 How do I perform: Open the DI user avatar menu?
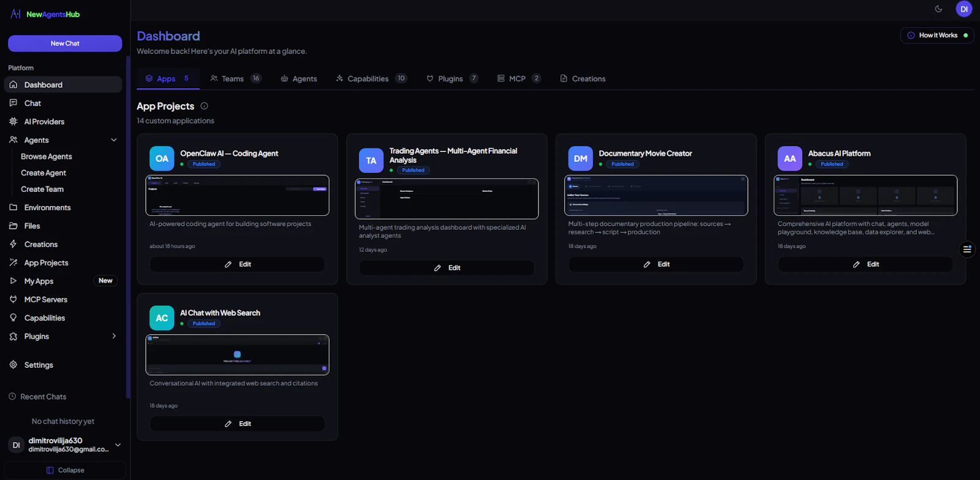(x=964, y=9)
